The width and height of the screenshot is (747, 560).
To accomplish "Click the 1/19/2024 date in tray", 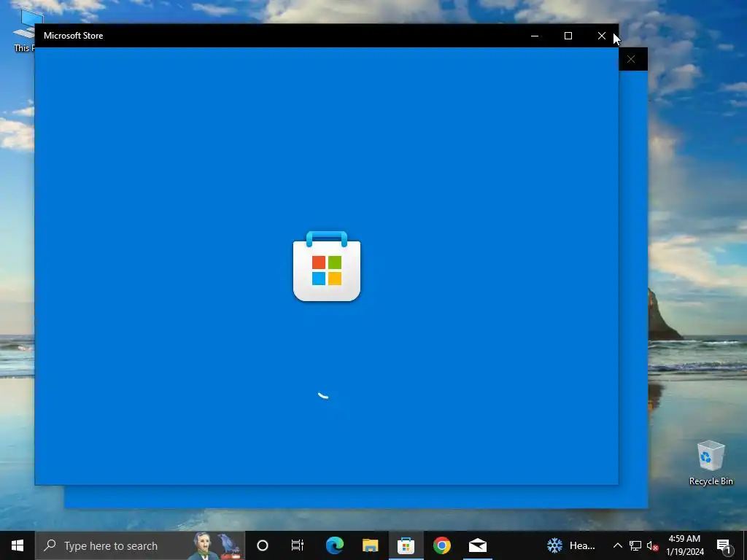I will [685, 552].
